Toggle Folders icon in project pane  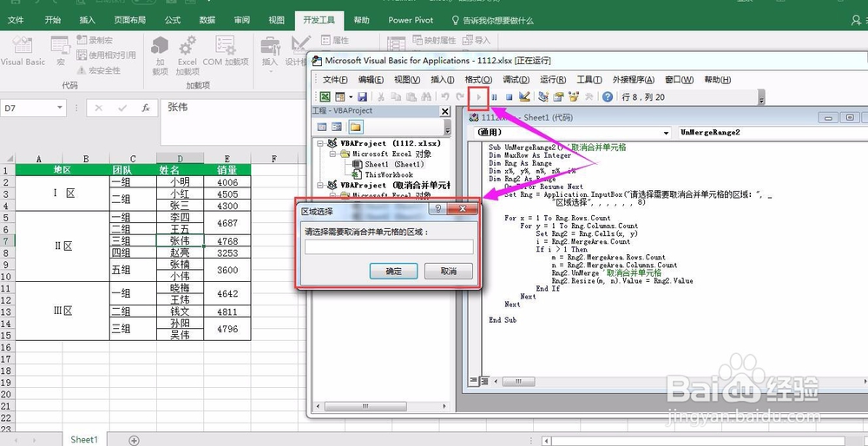pos(355,128)
